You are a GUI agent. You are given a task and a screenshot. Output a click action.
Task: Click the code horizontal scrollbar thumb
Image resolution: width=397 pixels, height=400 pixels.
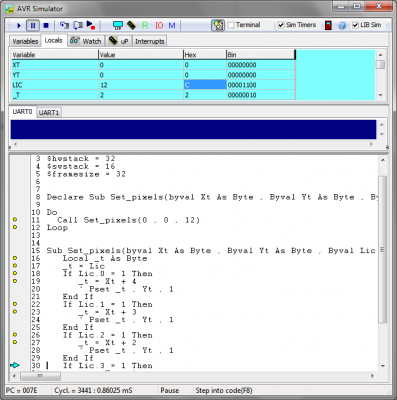pyautogui.click(x=40, y=376)
